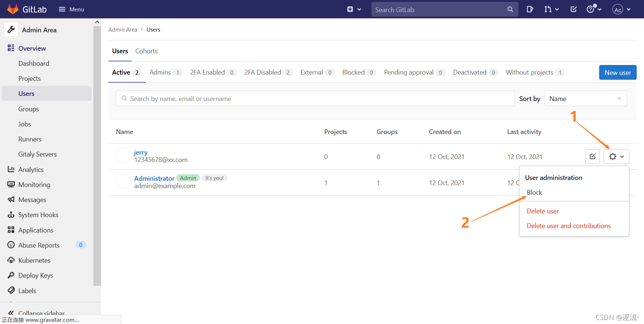The width and height of the screenshot is (644, 324).
Task: Filter by External users tab
Action: point(317,72)
